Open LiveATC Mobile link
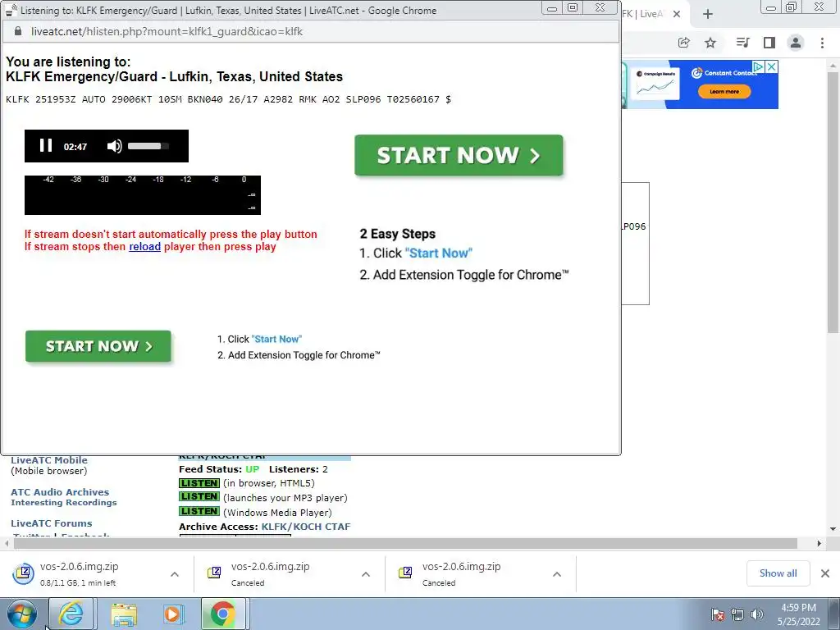The image size is (840, 630). pyautogui.click(x=48, y=460)
